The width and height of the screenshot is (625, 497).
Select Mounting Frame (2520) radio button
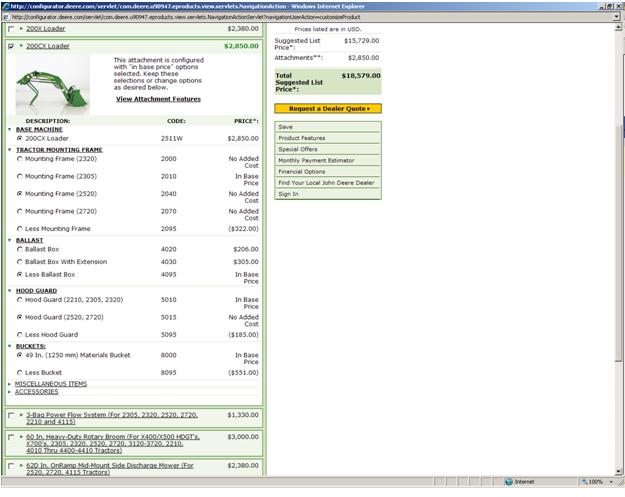click(20, 194)
